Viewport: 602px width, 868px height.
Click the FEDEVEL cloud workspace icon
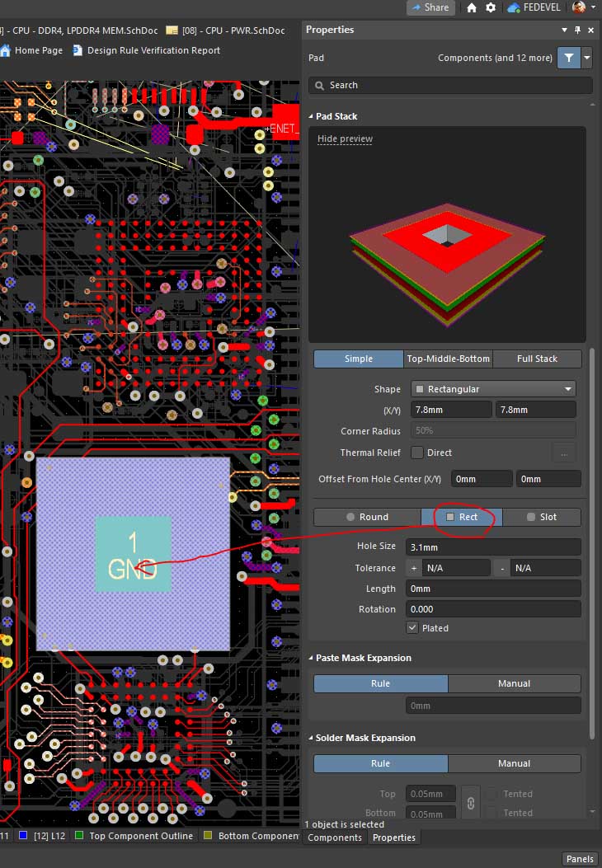514,7
